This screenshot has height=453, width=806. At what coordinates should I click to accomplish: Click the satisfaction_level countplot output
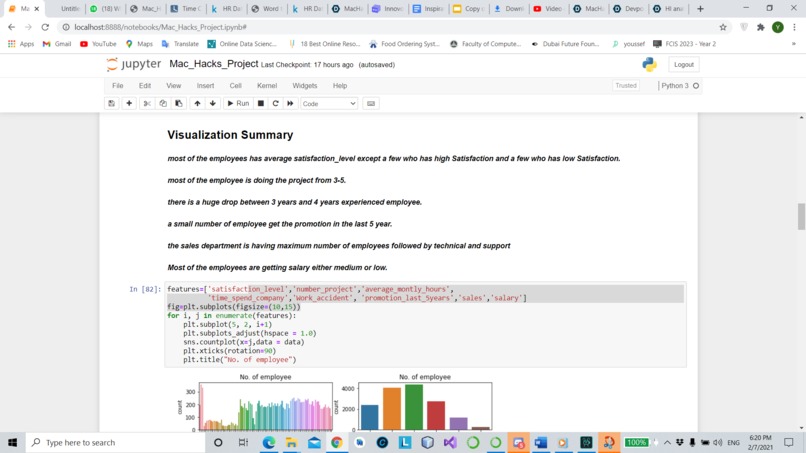point(266,406)
